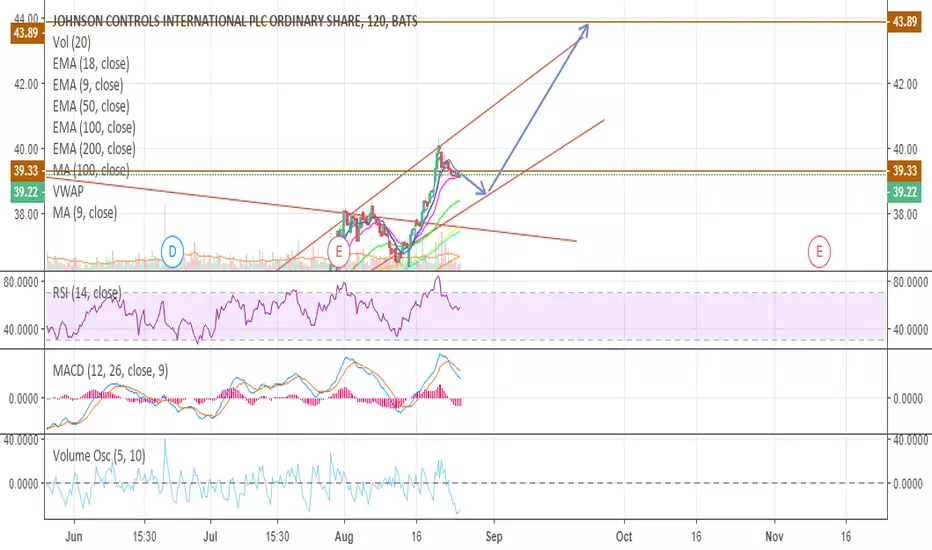The width and height of the screenshot is (932, 550).
Task: Click the Jun label on the time axis
Action: click(x=73, y=536)
